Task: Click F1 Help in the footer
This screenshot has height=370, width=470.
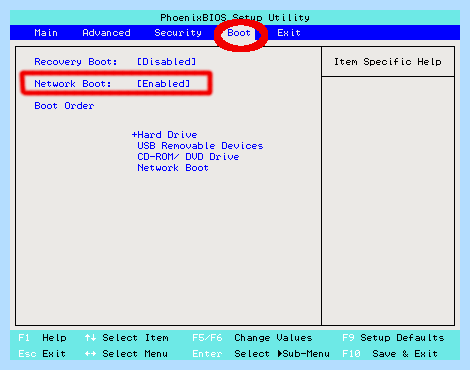Action: pyautogui.click(x=42, y=338)
